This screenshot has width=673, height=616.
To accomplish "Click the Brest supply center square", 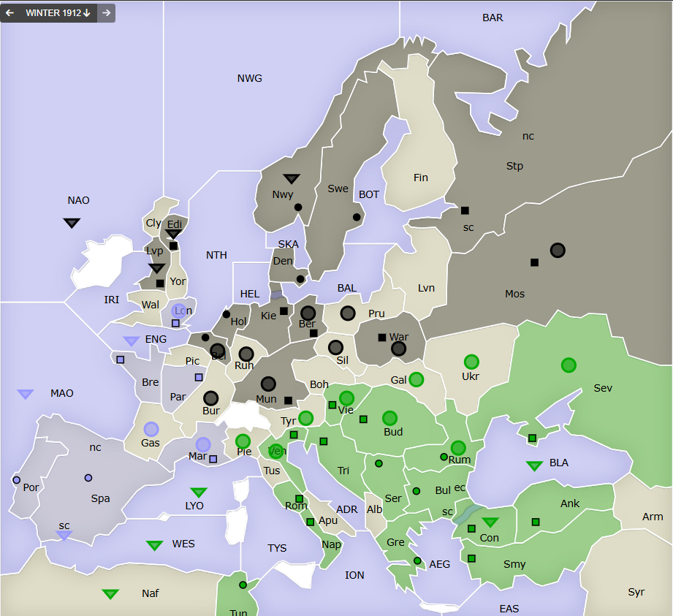I will [121, 360].
